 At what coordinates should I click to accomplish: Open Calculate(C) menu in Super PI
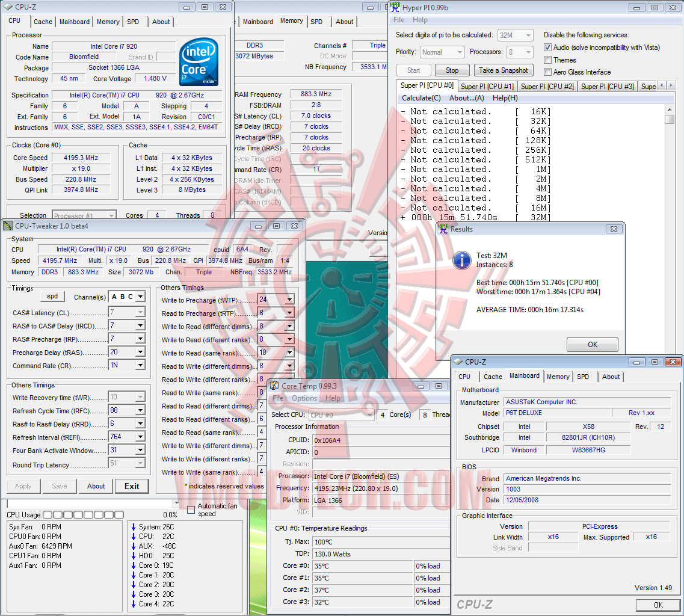click(x=421, y=98)
